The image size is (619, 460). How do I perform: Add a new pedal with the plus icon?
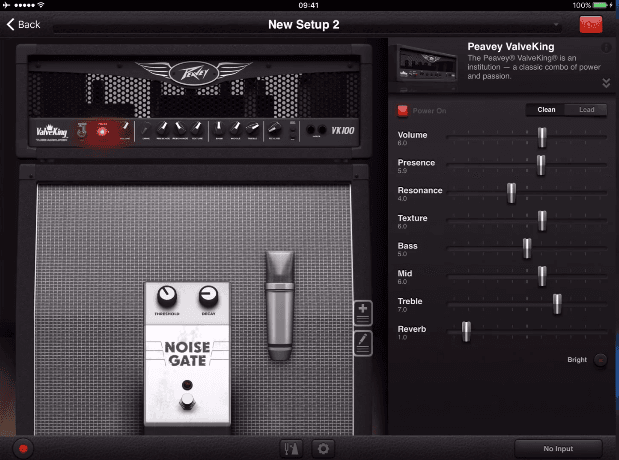pos(363,313)
